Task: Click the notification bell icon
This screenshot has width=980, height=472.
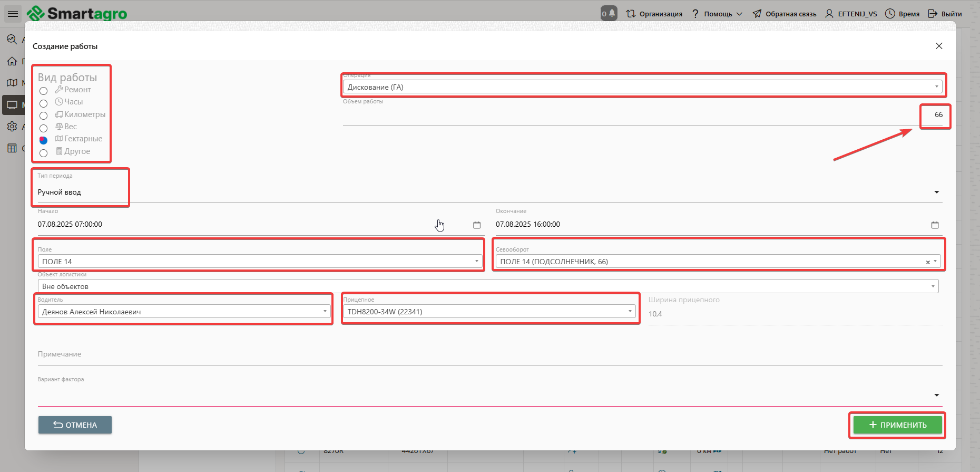Action: click(609, 14)
